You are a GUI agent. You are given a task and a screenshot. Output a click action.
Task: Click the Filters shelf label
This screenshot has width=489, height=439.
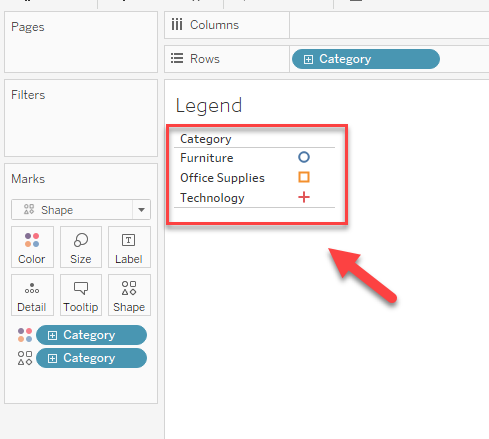tap(28, 95)
